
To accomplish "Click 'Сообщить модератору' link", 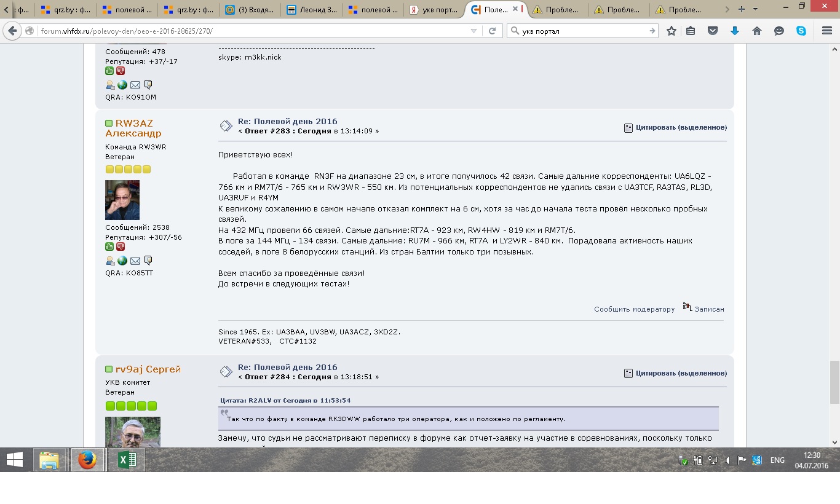I will click(634, 309).
